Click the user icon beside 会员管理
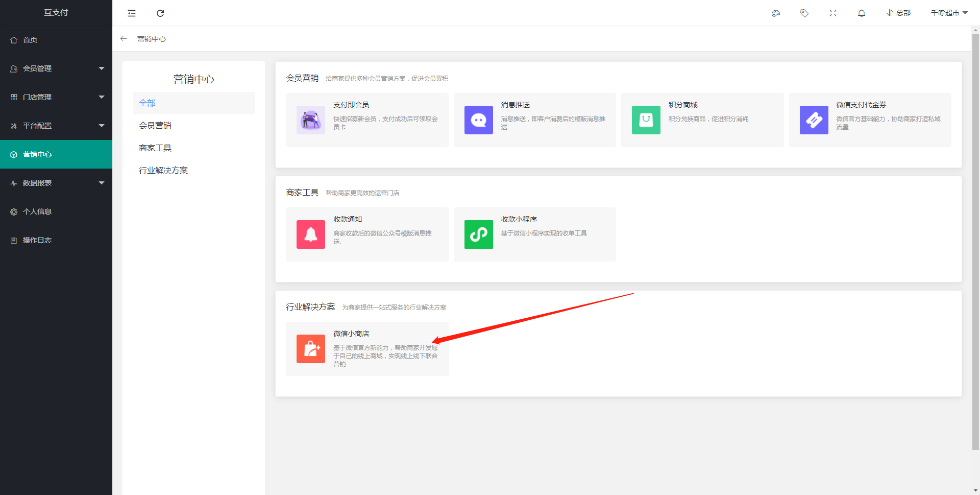980x495 pixels. pyautogui.click(x=14, y=68)
